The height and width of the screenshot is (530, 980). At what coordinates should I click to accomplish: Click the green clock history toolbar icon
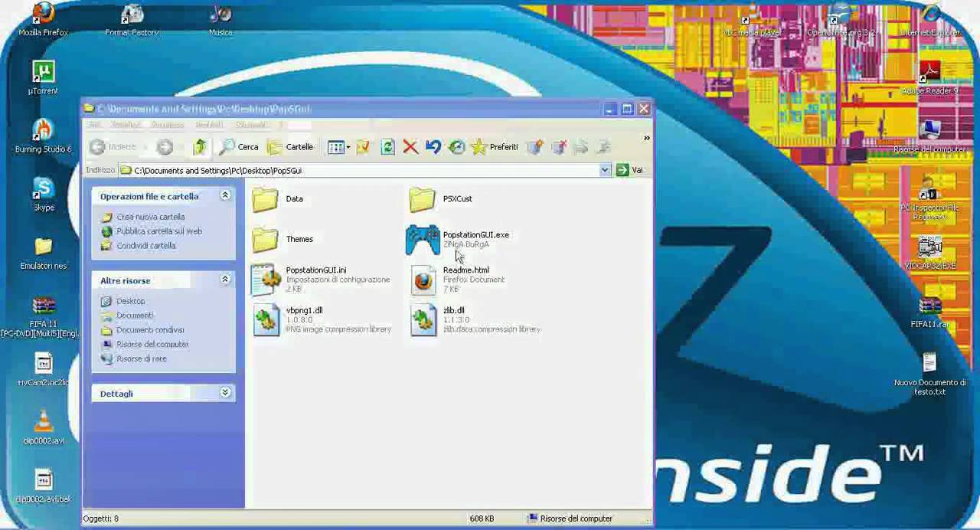pos(456,147)
